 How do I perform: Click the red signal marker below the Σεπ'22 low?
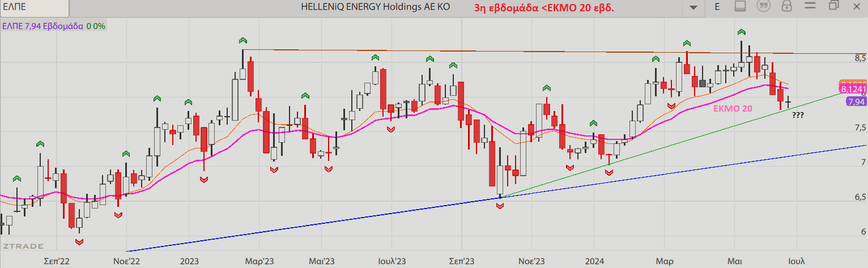click(79, 242)
